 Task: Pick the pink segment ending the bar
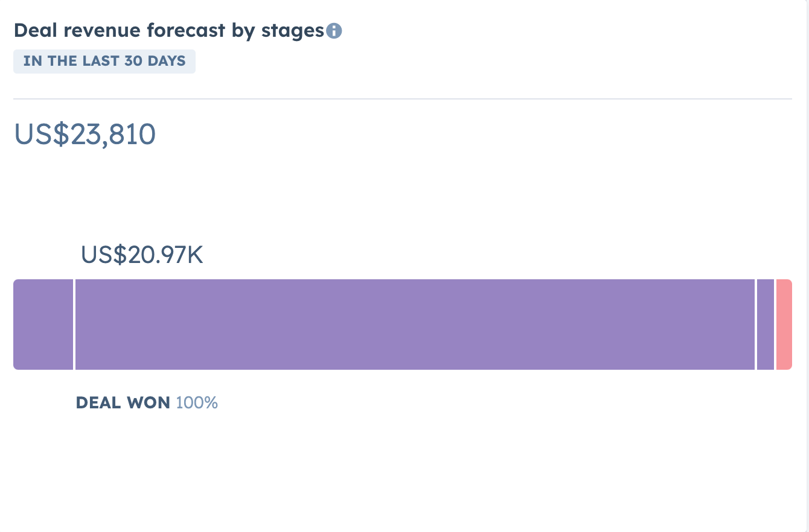coord(784,325)
